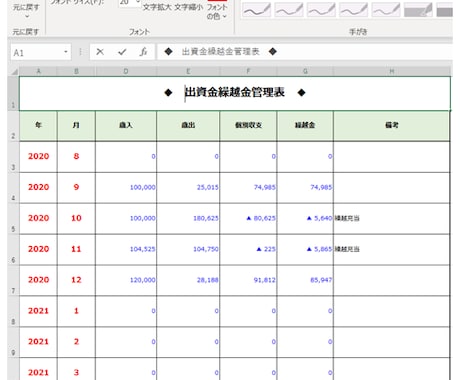460x380 pixels.
Task: Click the 年 header cell
Action: point(38,125)
